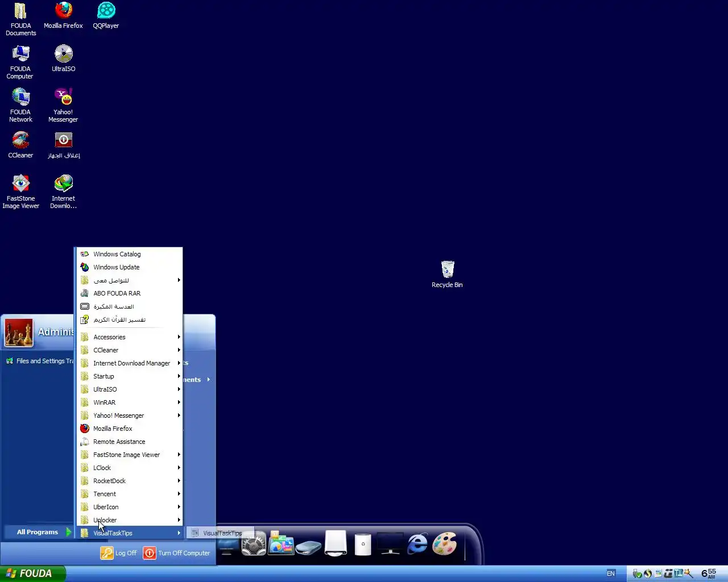Click the Administrator chess user picture

click(19, 332)
